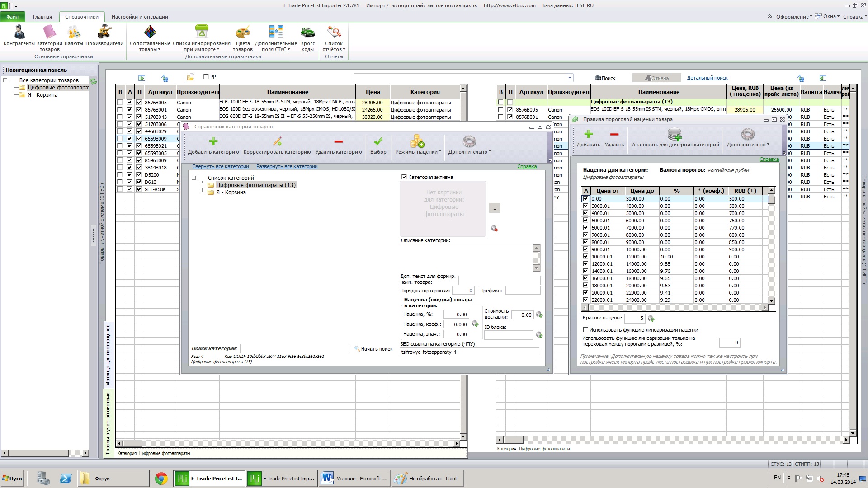Toggle the H checkbox for supplier row 8576B001
The height and width of the screenshot is (488, 868).
pyautogui.click(x=510, y=117)
